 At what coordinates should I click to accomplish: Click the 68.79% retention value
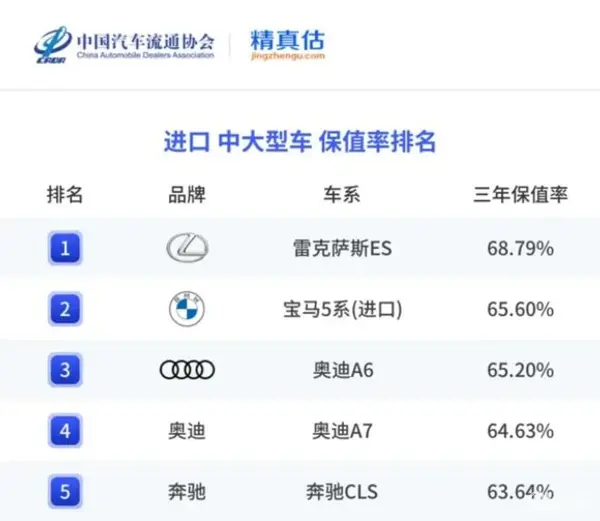[520, 248]
